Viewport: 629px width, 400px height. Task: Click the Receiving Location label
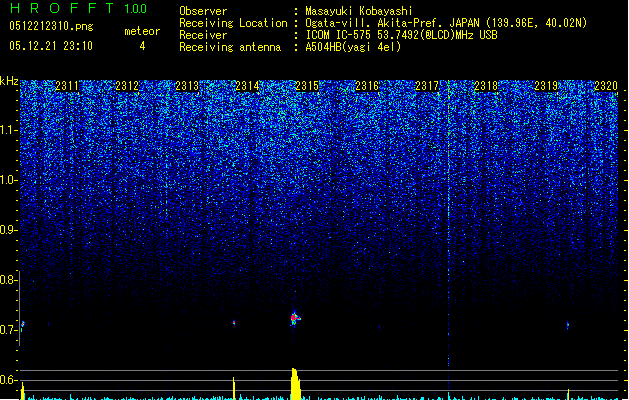coord(233,23)
